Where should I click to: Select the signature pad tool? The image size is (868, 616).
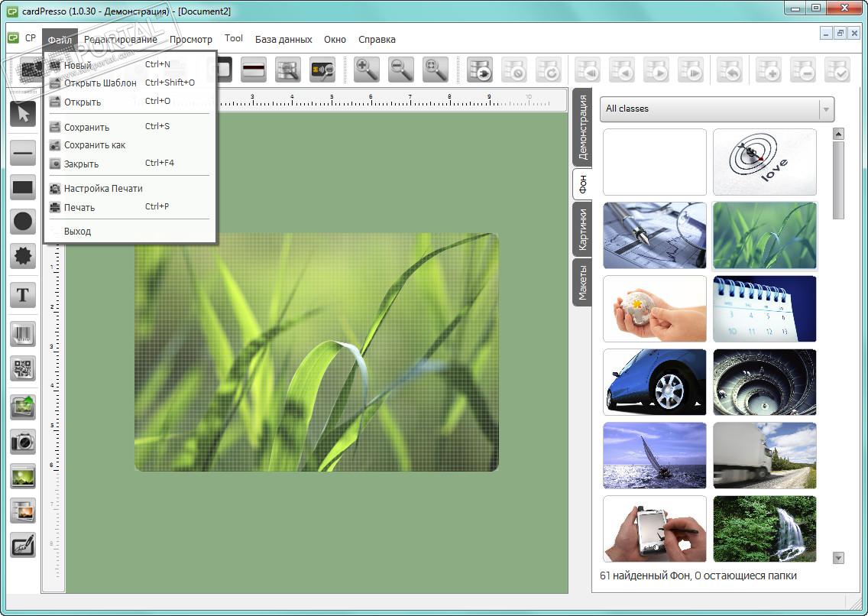tap(23, 545)
